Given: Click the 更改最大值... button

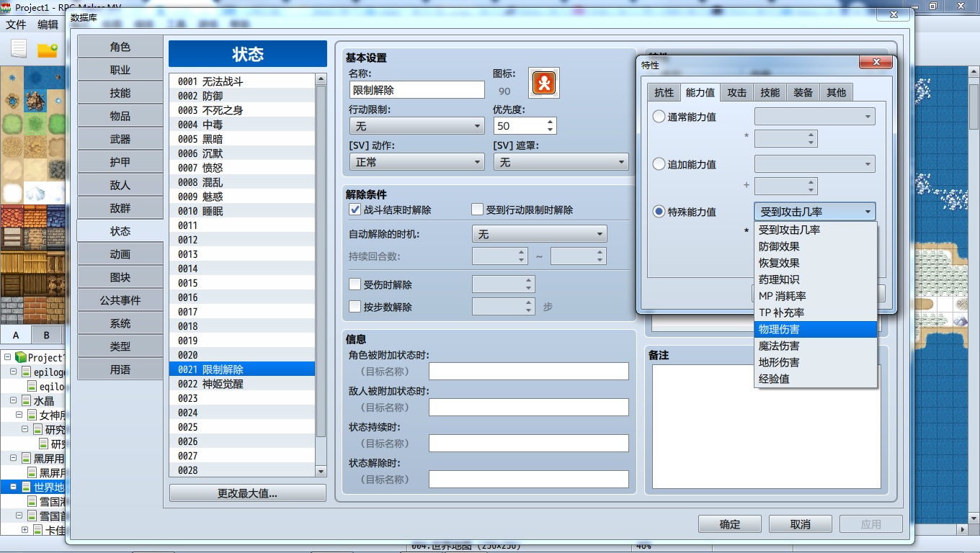Looking at the screenshot, I should click(x=248, y=493).
